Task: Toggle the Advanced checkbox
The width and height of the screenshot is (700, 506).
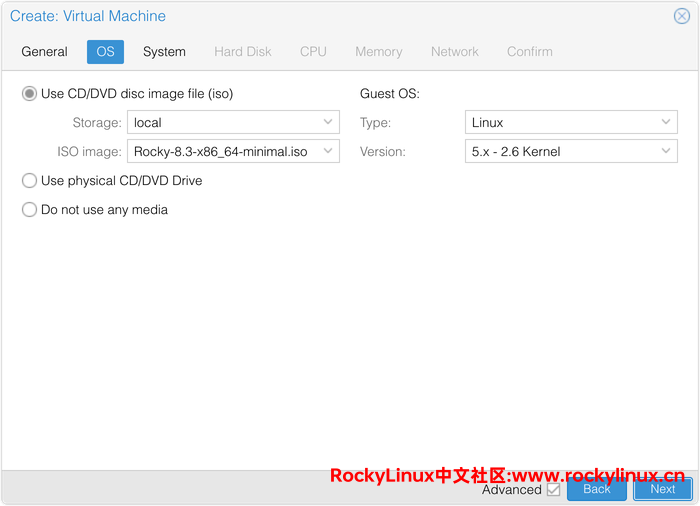Action: [x=553, y=489]
